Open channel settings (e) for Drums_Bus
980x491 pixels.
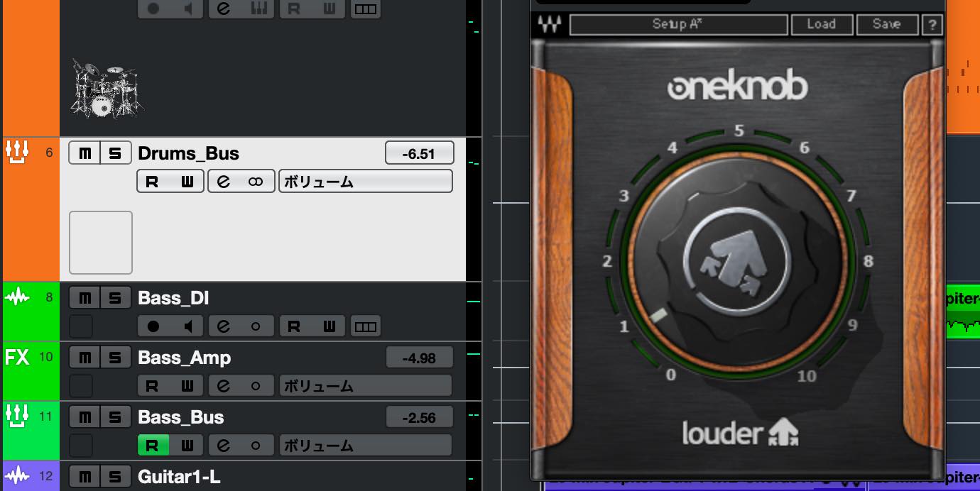[x=224, y=182]
